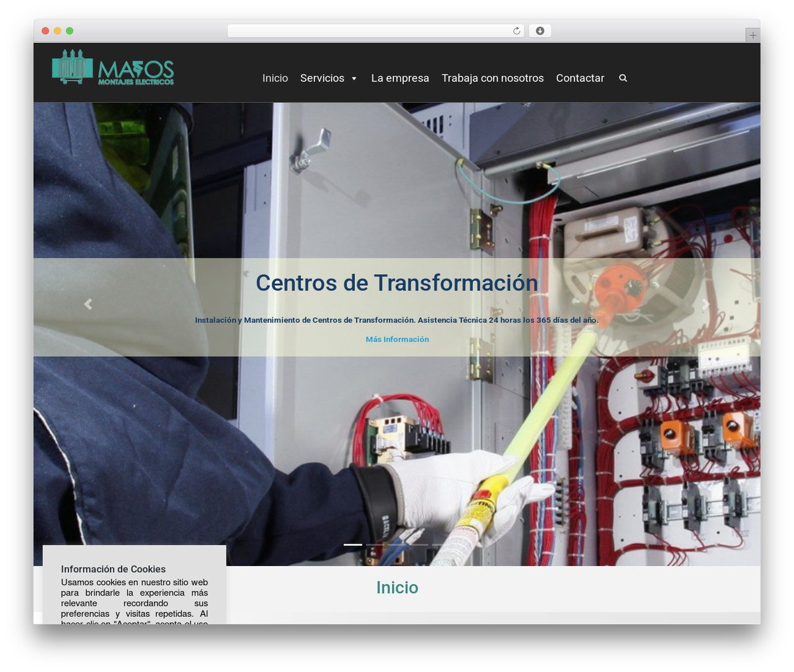Select the active white slide indicator

pos(353,544)
